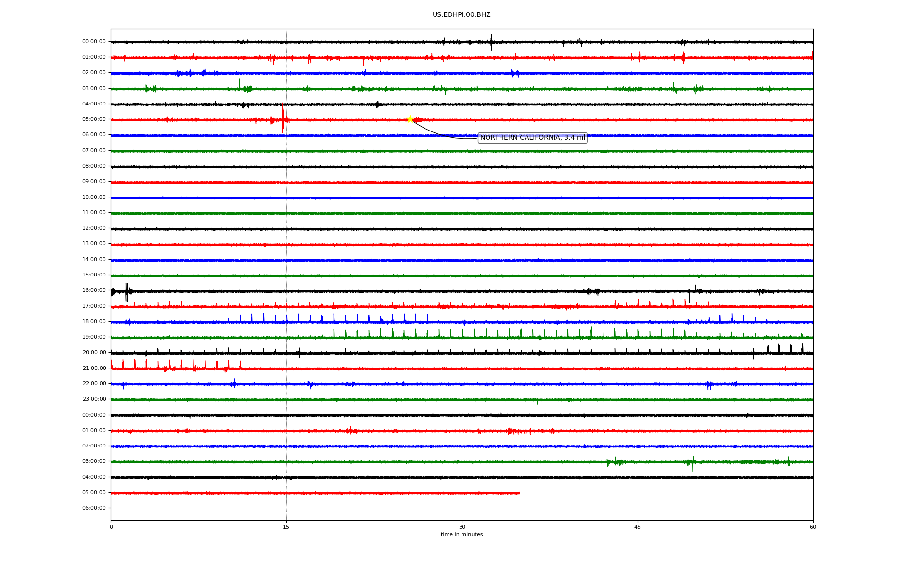Click the 45 tick on the x-axis
The height and width of the screenshot is (578, 924).
(638, 527)
